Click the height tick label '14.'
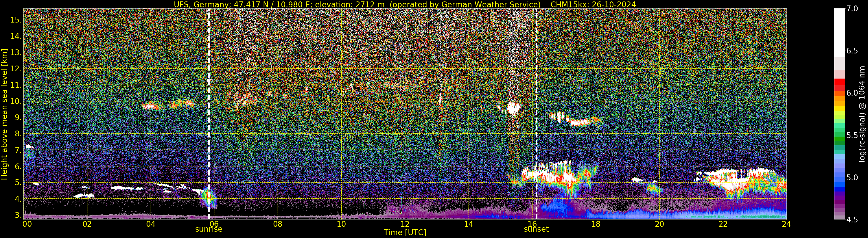Image resolution: width=868 pixels, height=238 pixels. [x=16, y=36]
